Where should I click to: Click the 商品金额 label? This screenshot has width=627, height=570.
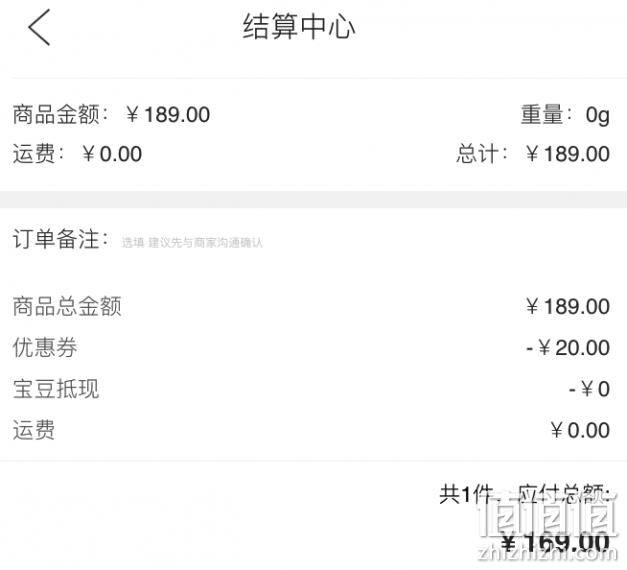(x=60, y=115)
